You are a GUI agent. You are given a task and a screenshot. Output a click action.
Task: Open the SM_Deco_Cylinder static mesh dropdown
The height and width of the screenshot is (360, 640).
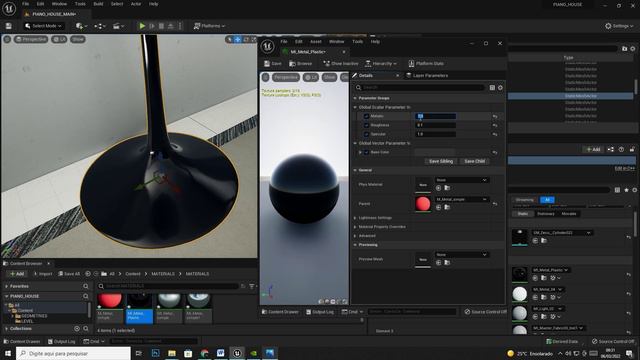click(562, 233)
